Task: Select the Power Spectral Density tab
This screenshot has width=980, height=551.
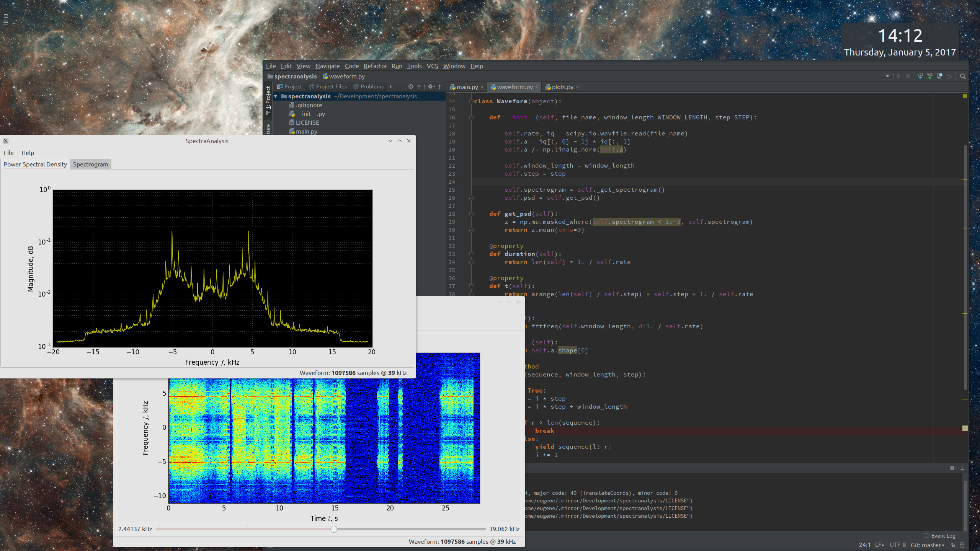Action: (35, 164)
